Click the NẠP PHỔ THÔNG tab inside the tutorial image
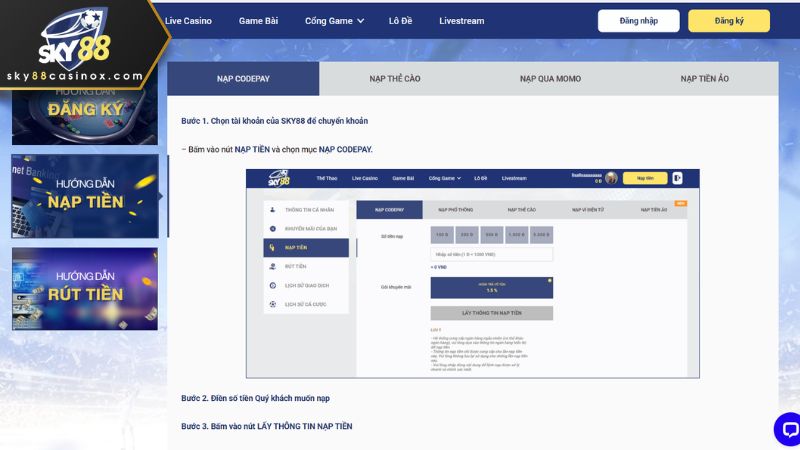The image size is (800, 450). coord(456,210)
